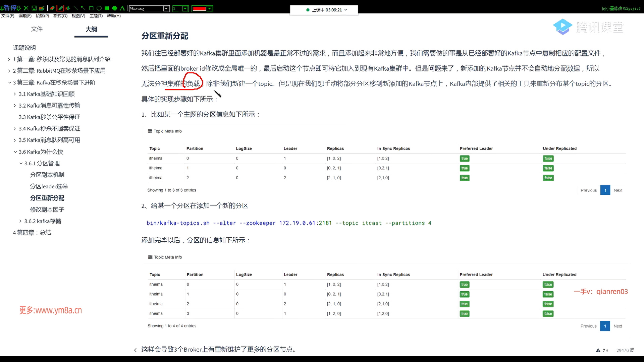Select the filled circle shape tool
Image resolution: width=644 pixels, height=362 pixels.
115,8
